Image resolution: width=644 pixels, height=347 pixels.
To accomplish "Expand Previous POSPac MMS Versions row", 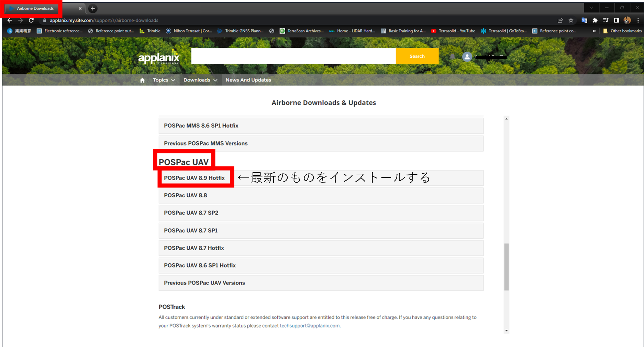I will [321, 143].
